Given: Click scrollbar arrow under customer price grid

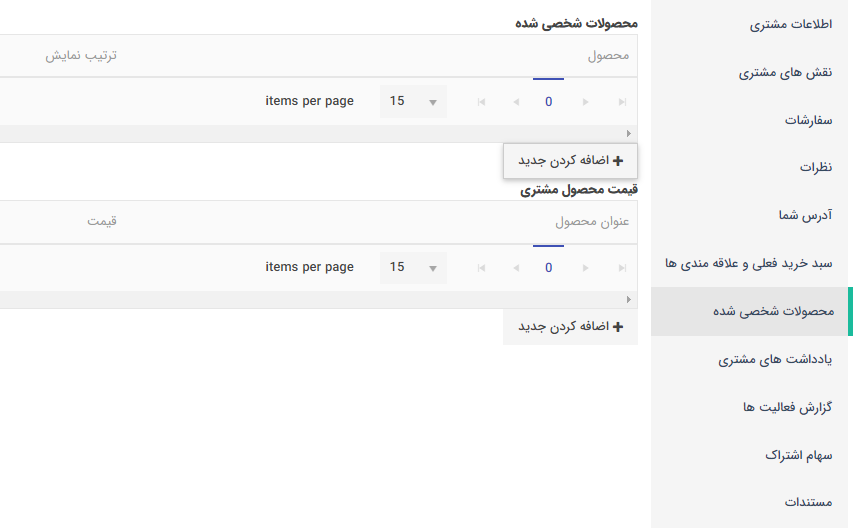Looking at the screenshot, I should click(x=628, y=299).
